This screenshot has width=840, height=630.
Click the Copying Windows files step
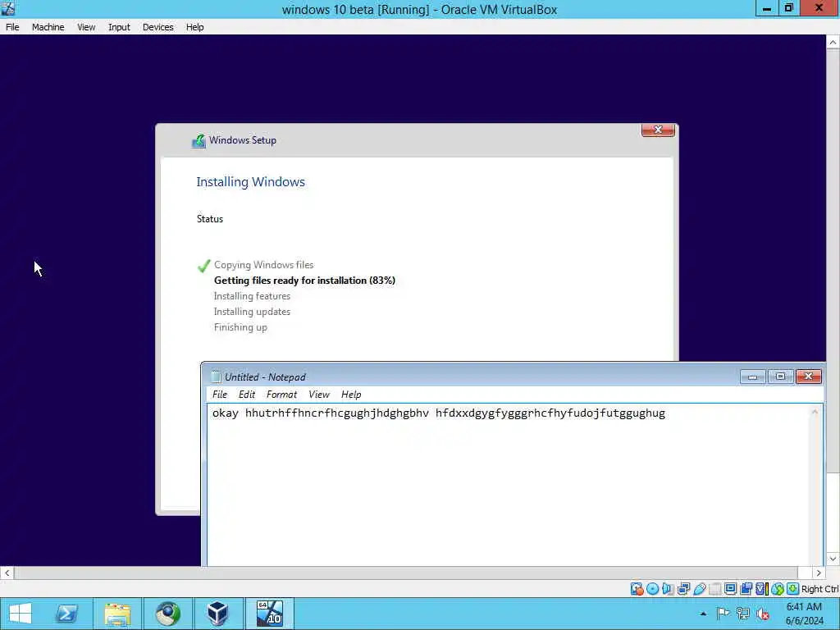pyautogui.click(x=263, y=265)
